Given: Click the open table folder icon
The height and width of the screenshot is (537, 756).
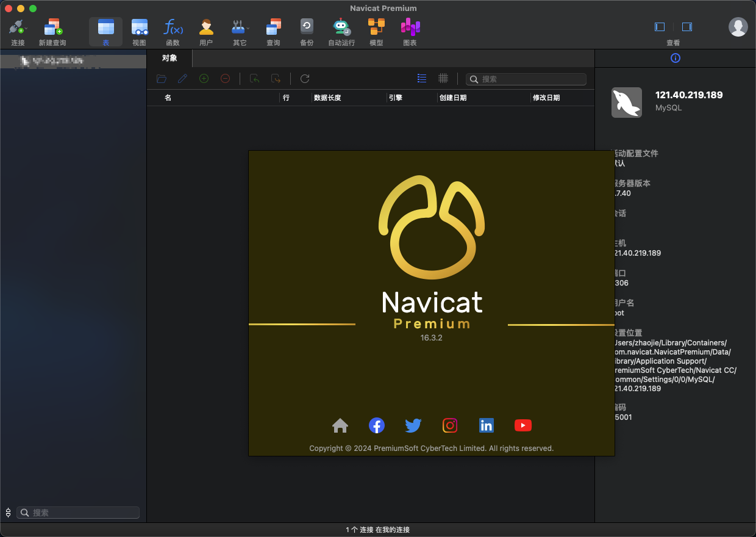Looking at the screenshot, I should point(162,79).
